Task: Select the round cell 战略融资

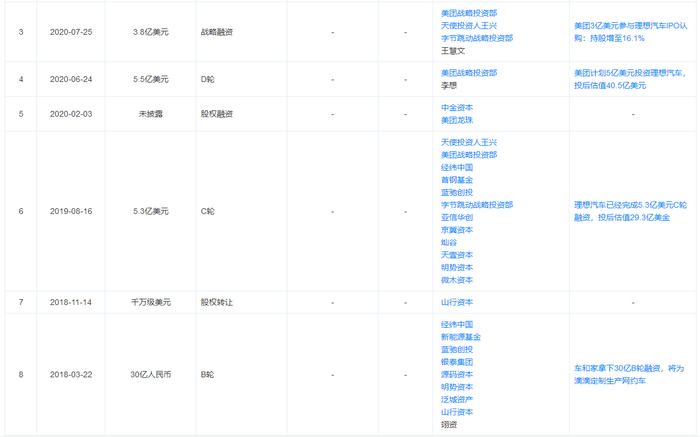Action: [x=217, y=32]
